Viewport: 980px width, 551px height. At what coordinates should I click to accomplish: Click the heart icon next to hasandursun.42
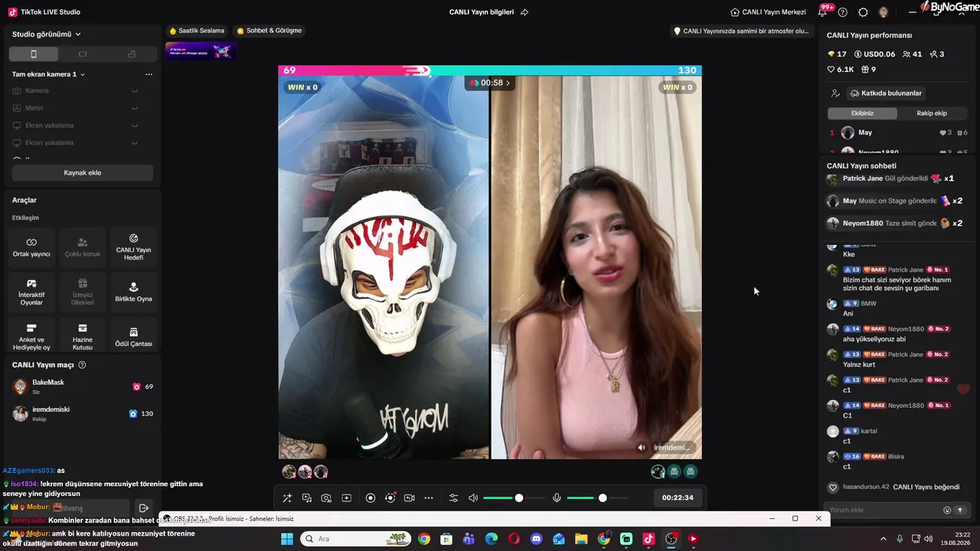click(x=833, y=487)
